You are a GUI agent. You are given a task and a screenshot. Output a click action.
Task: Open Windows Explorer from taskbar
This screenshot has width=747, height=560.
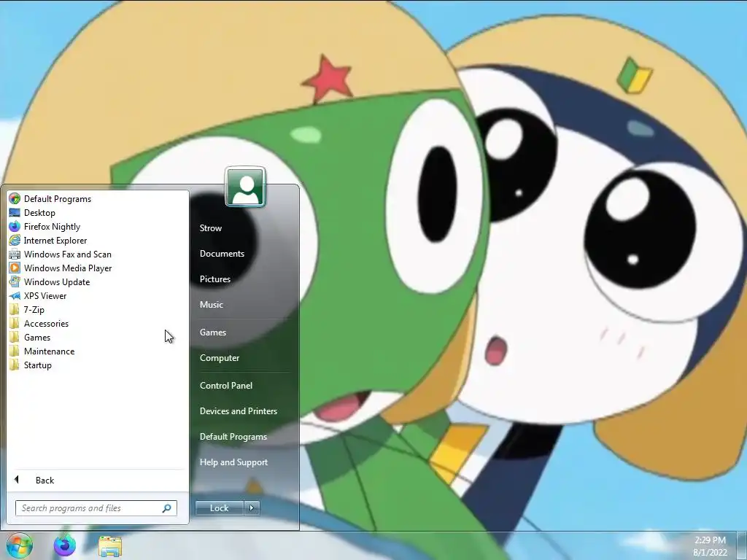pos(110,546)
